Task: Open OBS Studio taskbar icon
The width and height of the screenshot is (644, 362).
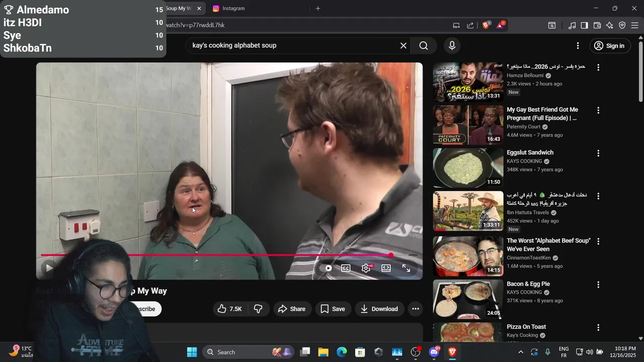Action: coord(416,352)
